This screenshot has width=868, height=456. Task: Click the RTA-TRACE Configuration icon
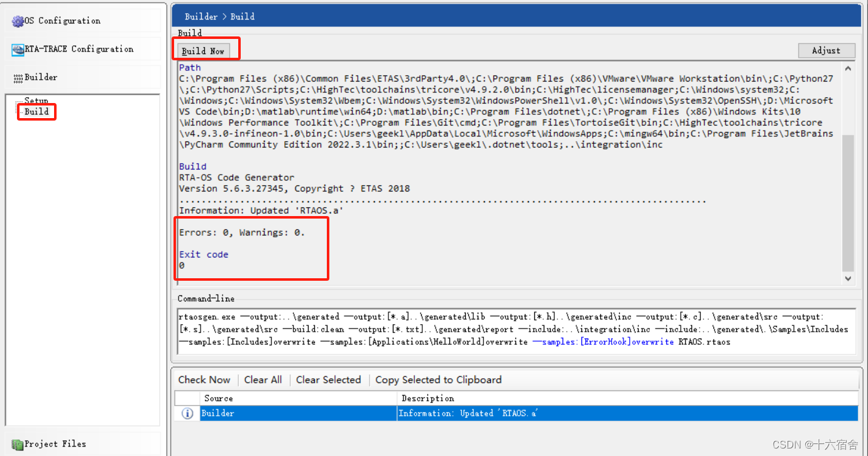click(x=18, y=49)
